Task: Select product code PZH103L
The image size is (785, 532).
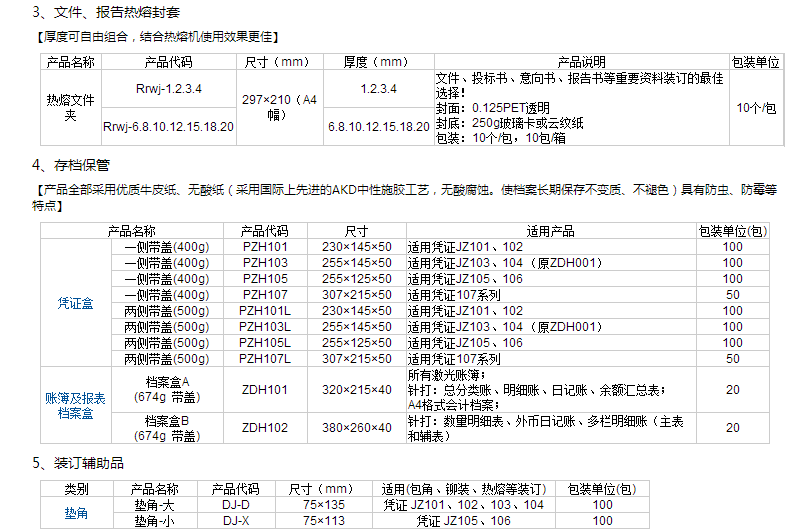Action: pyautogui.click(x=264, y=326)
